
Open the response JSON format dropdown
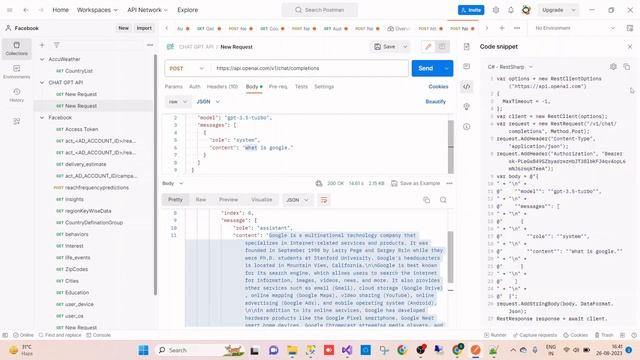click(x=297, y=200)
